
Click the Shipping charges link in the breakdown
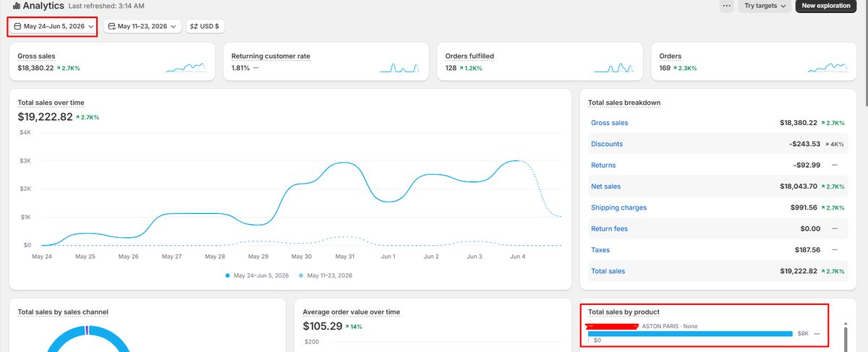coord(619,207)
